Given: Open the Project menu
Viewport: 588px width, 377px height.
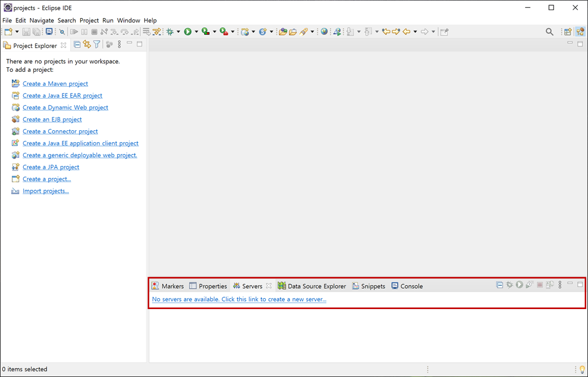Looking at the screenshot, I should (89, 20).
